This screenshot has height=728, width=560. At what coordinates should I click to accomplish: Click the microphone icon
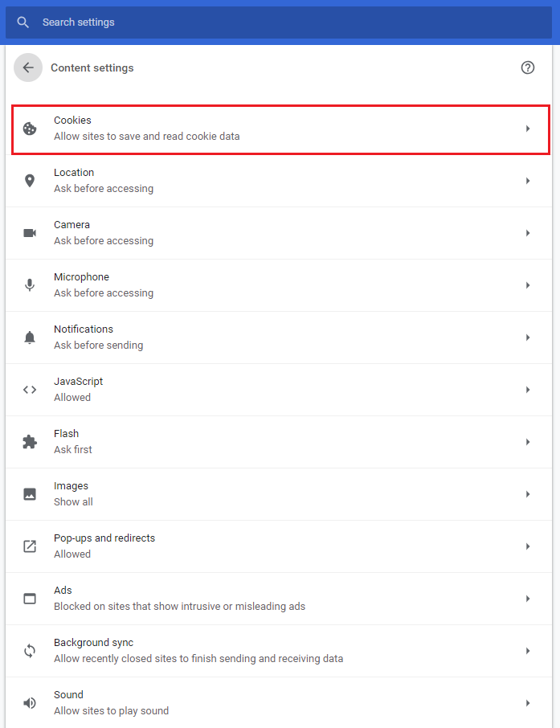(x=30, y=285)
